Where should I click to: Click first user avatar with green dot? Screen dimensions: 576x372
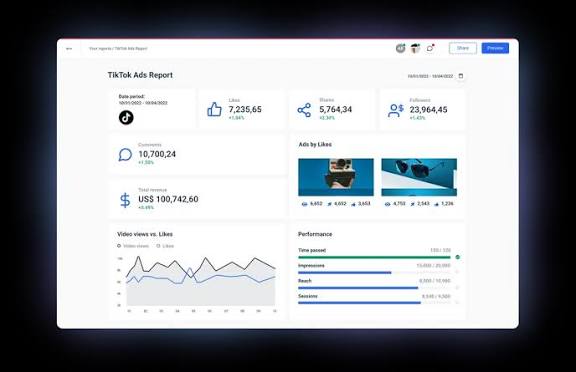point(400,48)
